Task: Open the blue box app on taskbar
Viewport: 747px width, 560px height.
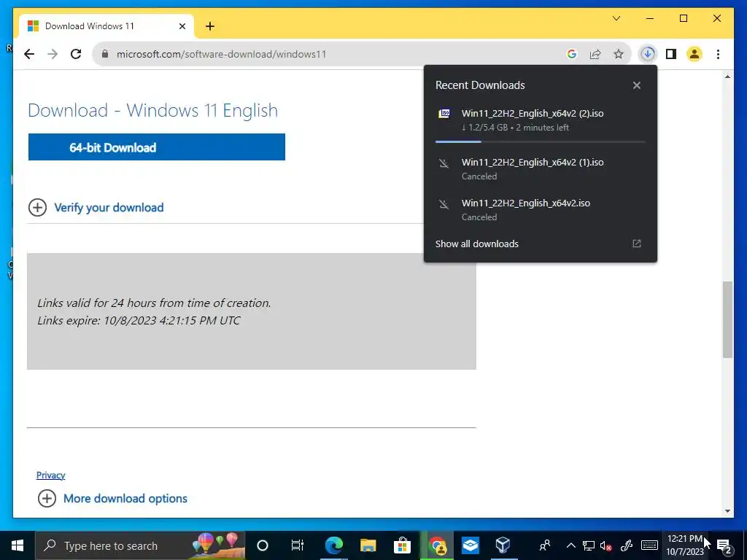Action: click(x=471, y=545)
